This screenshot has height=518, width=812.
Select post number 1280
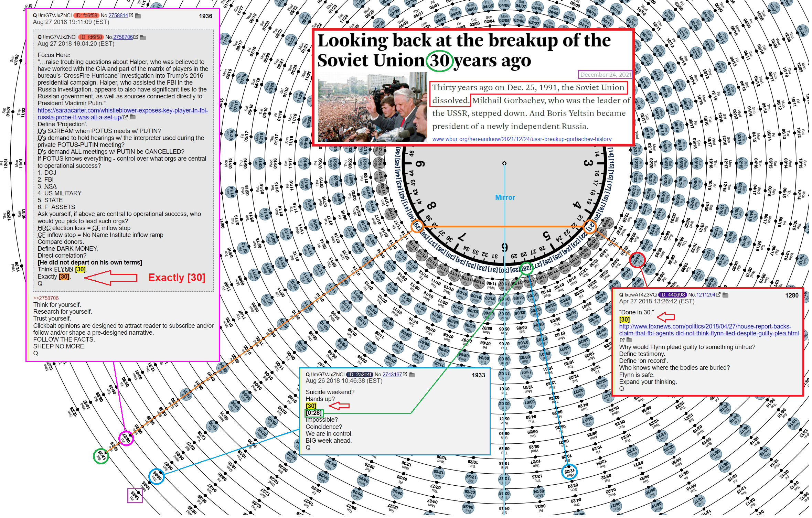(792, 295)
